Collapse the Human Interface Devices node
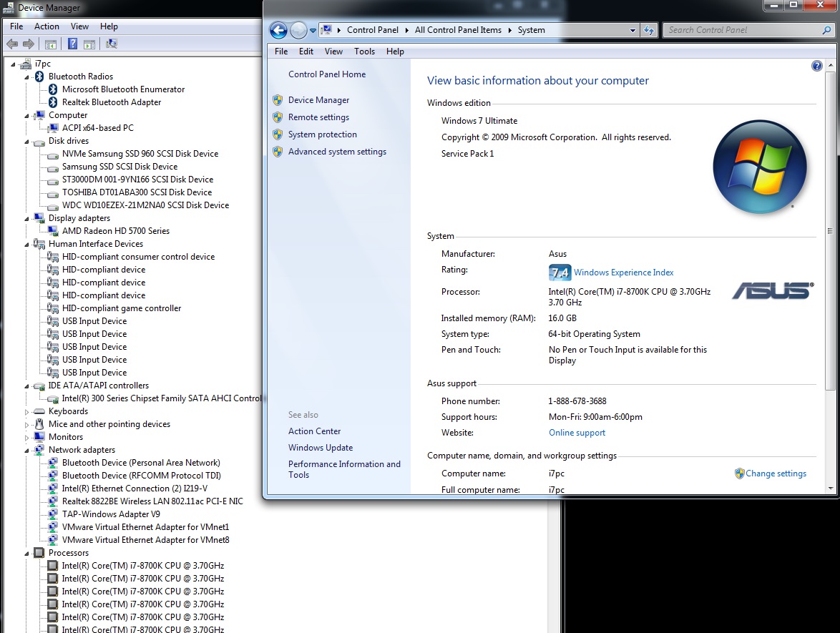 (x=26, y=244)
